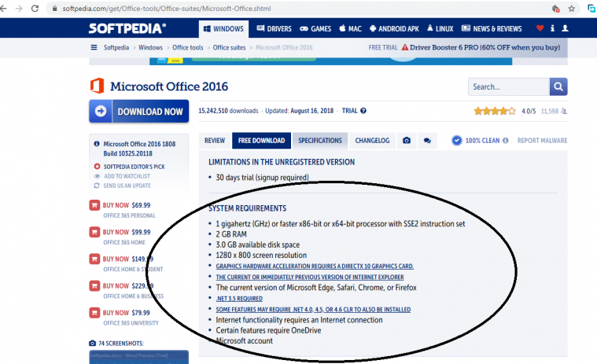Follow the Office suites breadcrumb link

point(229,47)
